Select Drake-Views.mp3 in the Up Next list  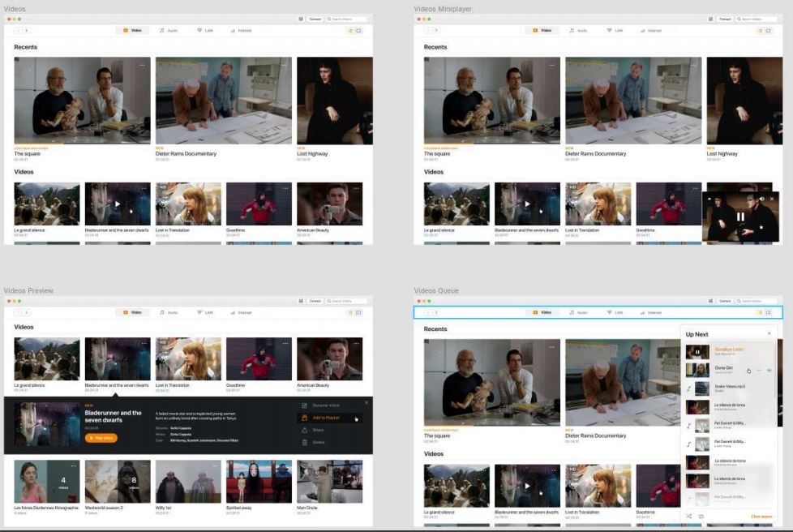point(729,388)
